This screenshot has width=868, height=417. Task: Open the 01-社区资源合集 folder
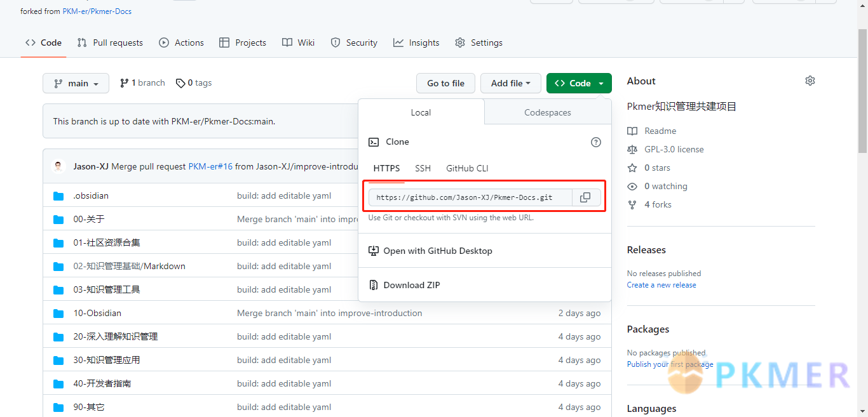click(x=107, y=242)
